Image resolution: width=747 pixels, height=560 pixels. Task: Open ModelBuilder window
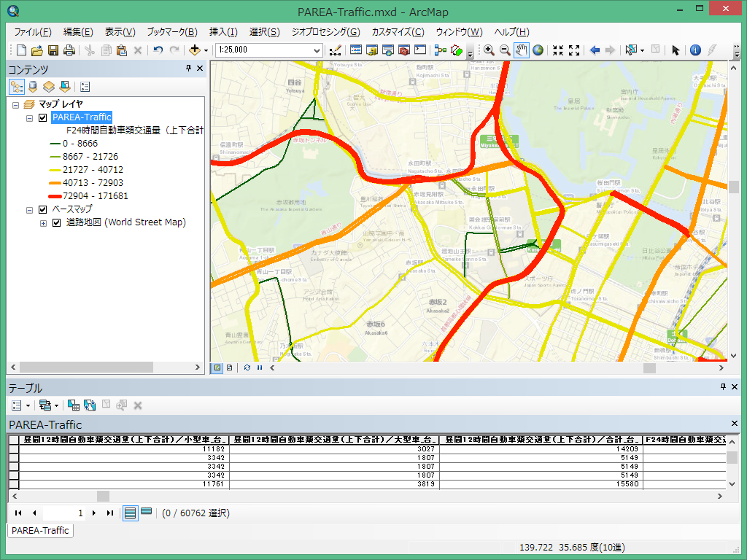pos(441,50)
